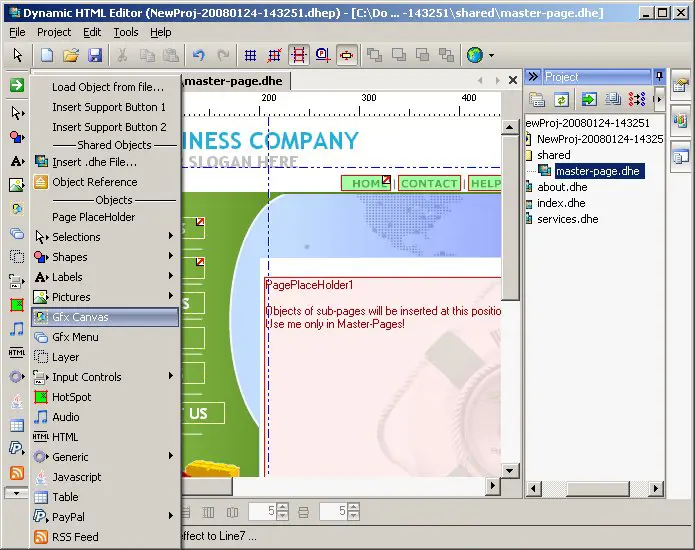
Task: Toggle the red guides button in toolbar
Action: pyautogui.click(x=298, y=55)
